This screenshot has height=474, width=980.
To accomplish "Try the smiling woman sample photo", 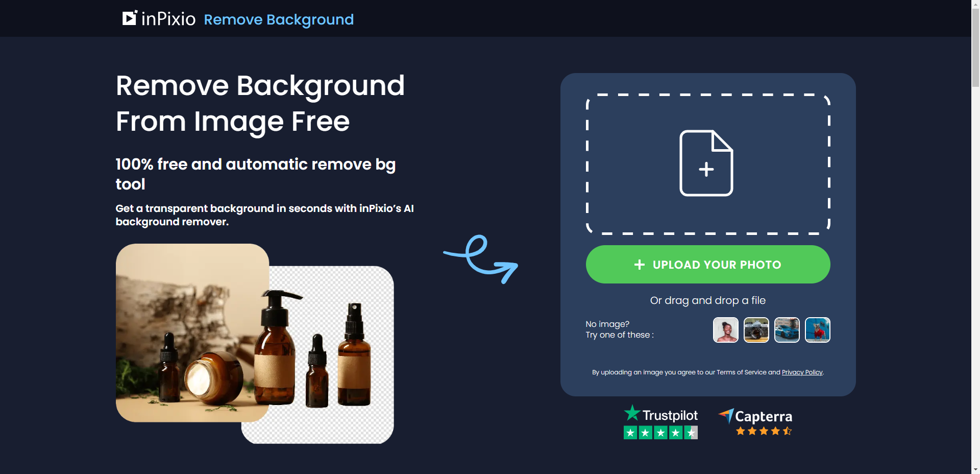I will 725,330.
